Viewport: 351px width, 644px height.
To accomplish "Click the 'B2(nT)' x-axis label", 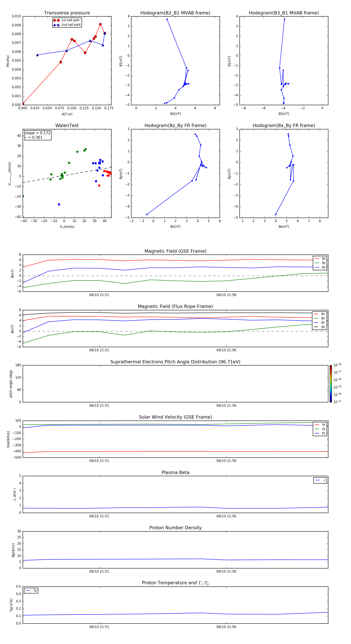I will (x=175, y=114).
